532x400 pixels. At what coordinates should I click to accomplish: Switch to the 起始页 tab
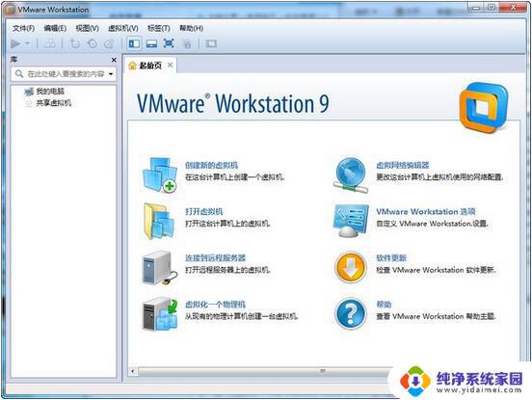point(150,66)
